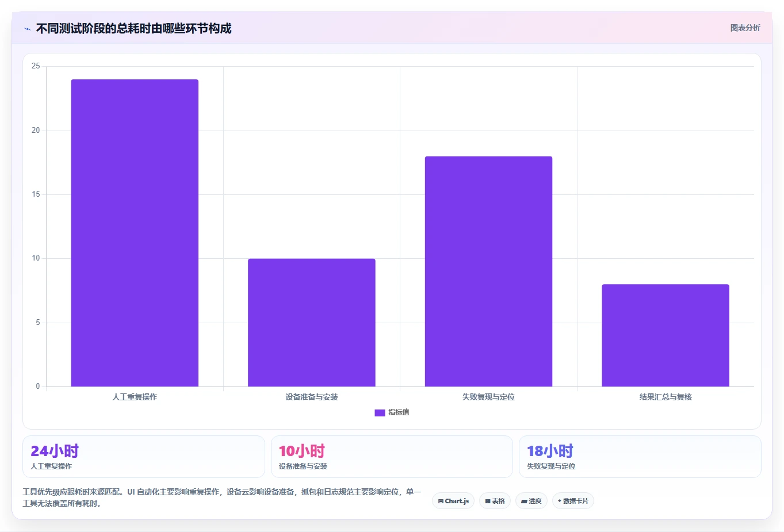Screen dimensions: 784x532
Task: Select the 设备准备与安装 bar in the chart
Action: pos(312,323)
